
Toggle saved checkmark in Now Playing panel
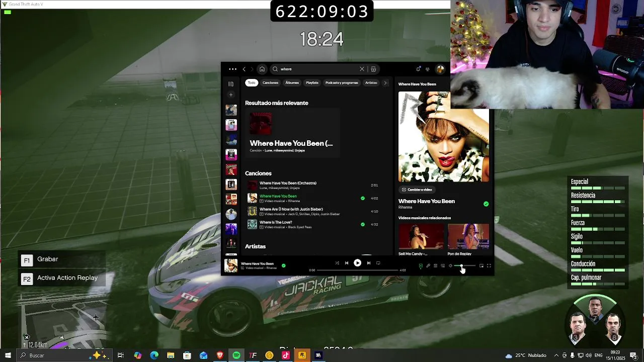pyautogui.click(x=486, y=204)
